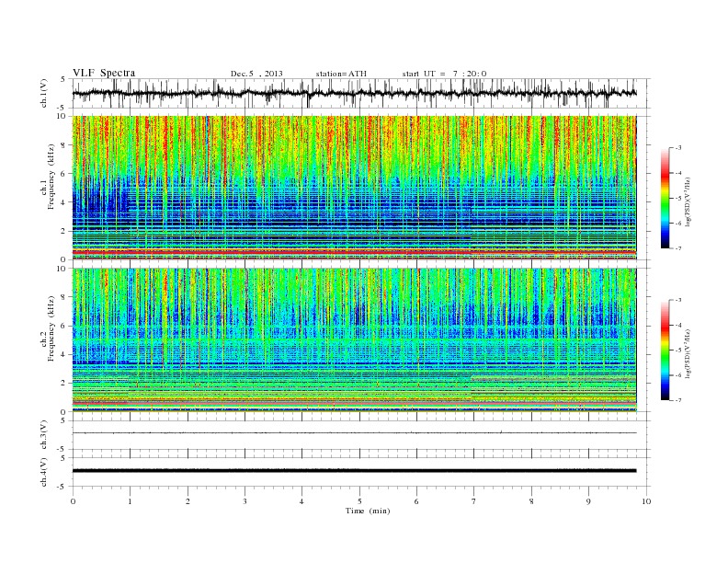
Task: Click the "start UT = 7:20:0" label
Action: click(444, 74)
